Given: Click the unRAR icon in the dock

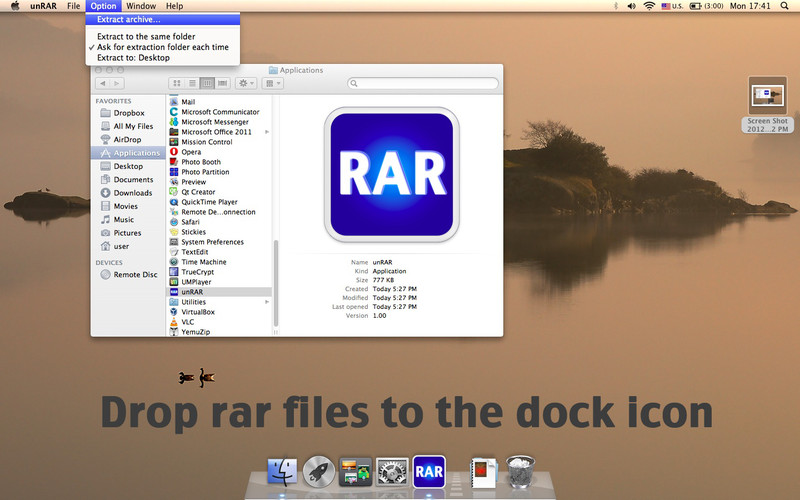Looking at the screenshot, I should pyautogui.click(x=429, y=470).
